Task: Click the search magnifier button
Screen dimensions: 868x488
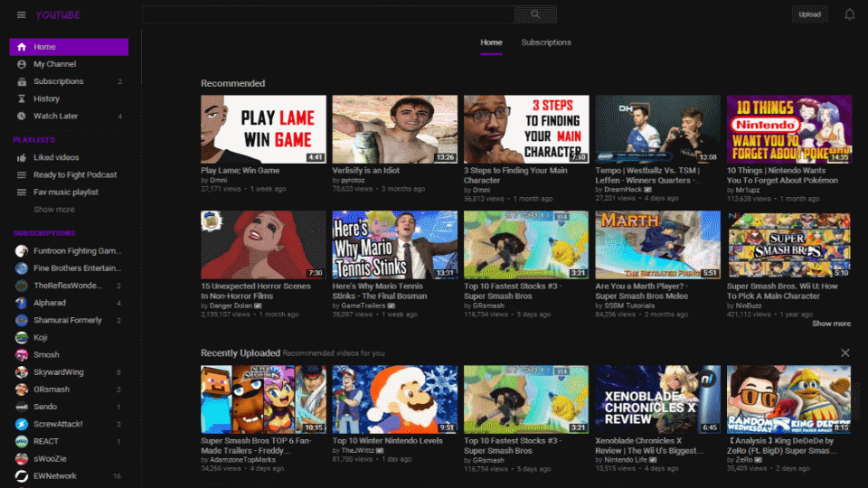Action: pos(535,14)
